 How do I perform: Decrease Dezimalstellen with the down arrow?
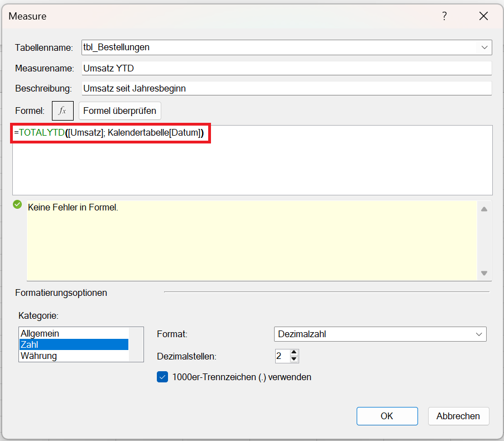click(295, 359)
